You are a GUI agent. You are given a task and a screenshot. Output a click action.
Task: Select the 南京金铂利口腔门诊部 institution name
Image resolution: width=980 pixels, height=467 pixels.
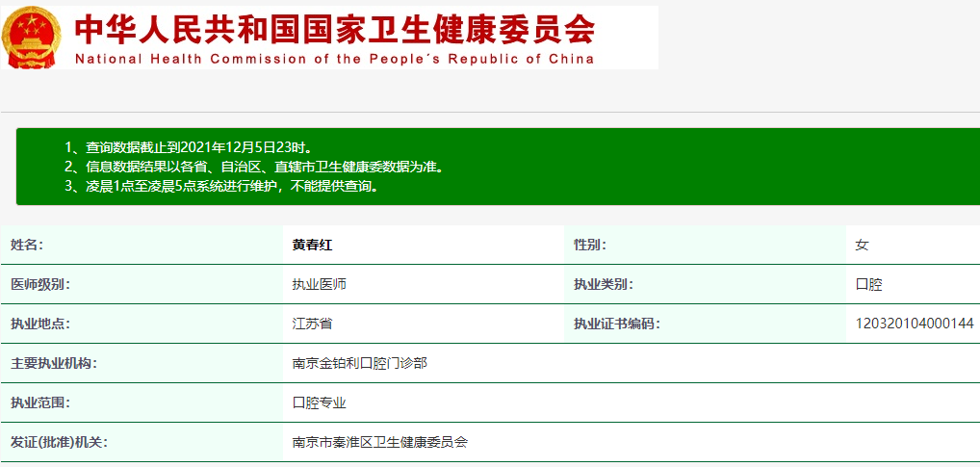359,363
